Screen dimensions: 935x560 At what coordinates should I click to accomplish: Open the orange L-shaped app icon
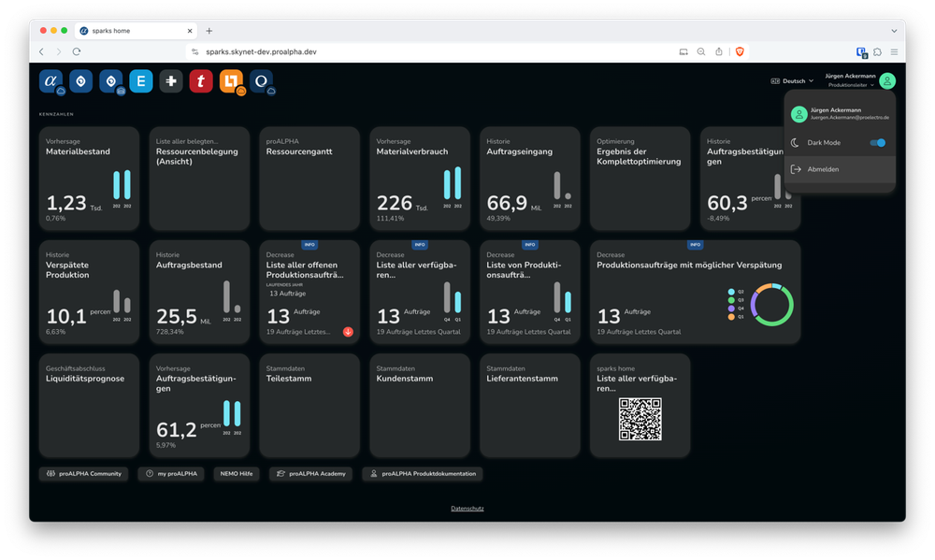click(x=231, y=81)
